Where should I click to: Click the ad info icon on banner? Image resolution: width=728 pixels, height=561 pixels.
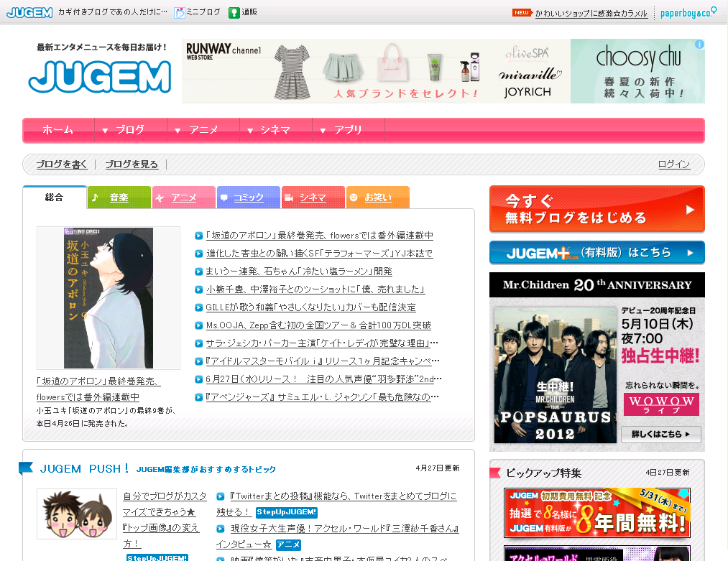click(699, 44)
